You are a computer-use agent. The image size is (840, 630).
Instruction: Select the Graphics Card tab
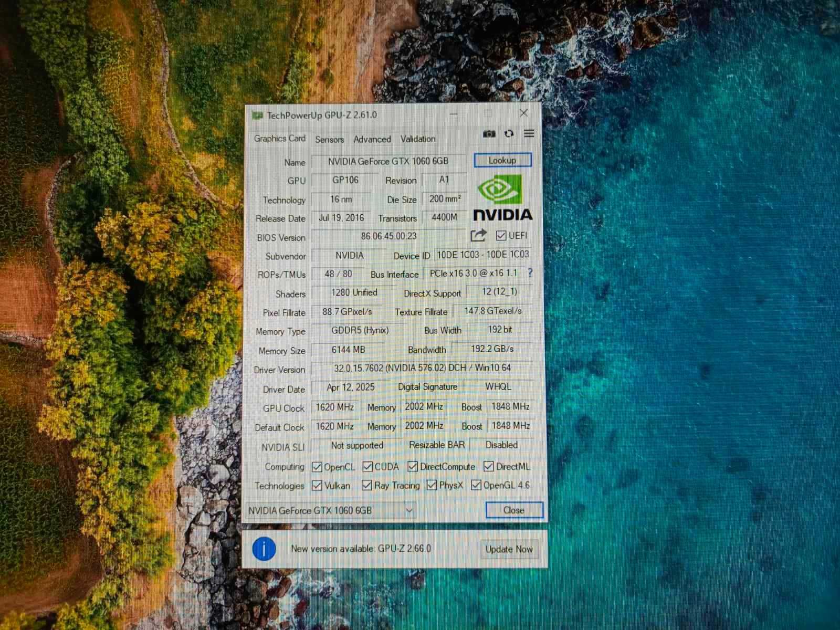(x=280, y=139)
